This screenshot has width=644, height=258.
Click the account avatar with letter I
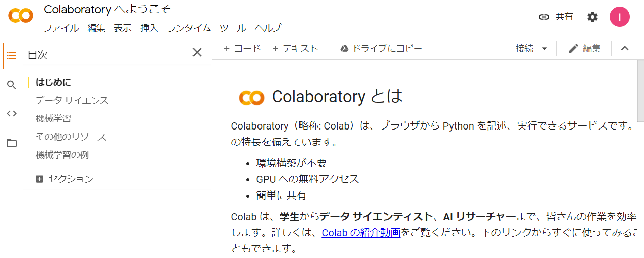point(620,17)
